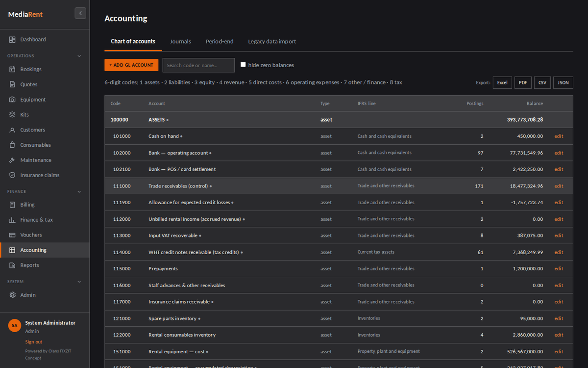Sign out of the admin account
Screen dimensions: 588x368
(x=34, y=342)
